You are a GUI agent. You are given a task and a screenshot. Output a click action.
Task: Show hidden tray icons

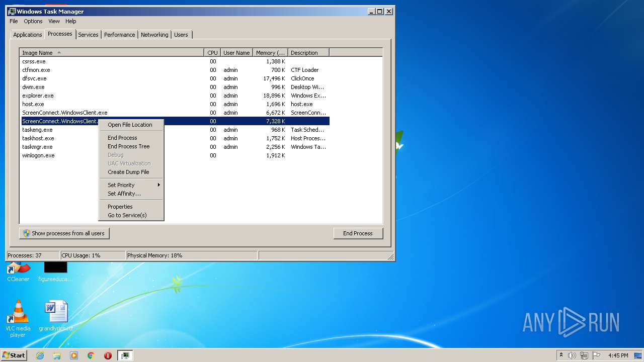[x=561, y=355]
